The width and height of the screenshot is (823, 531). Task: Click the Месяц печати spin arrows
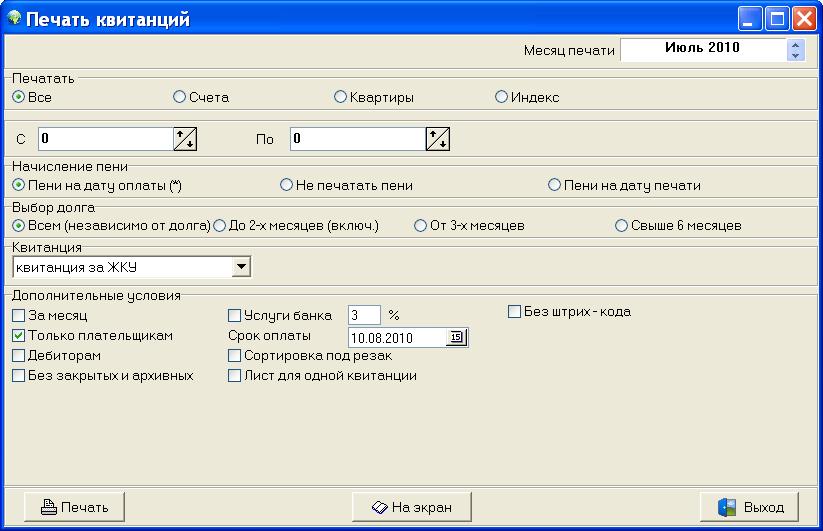[795, 50]
